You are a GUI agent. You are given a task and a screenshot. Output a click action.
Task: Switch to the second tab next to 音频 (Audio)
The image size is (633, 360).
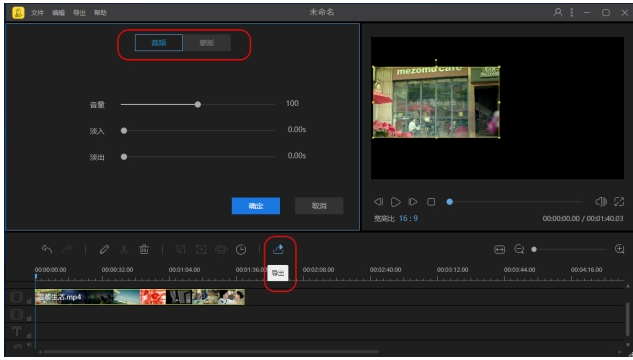pyautogui.click(x=207, y=43)
